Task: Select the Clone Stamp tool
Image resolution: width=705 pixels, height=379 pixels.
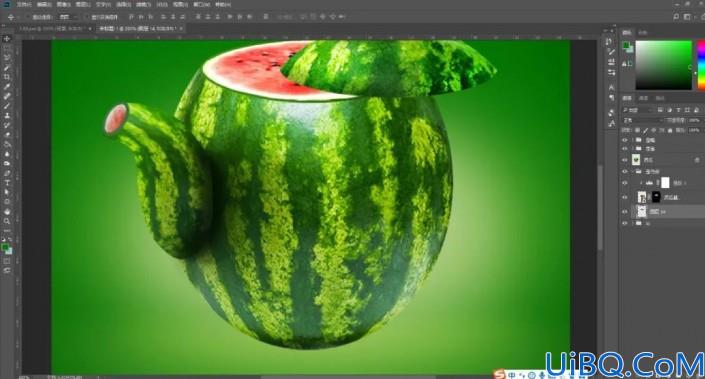Action: point(7,116)
